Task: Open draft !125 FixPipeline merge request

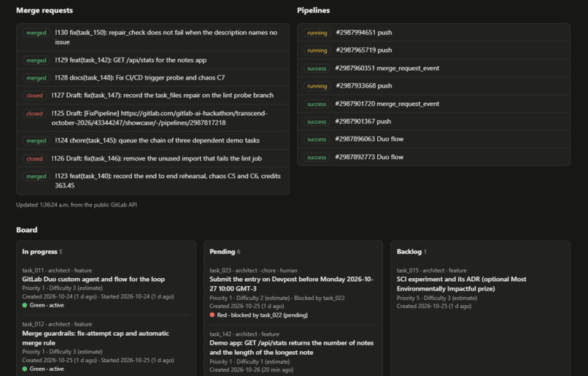Action: click(x=152, y=118)
